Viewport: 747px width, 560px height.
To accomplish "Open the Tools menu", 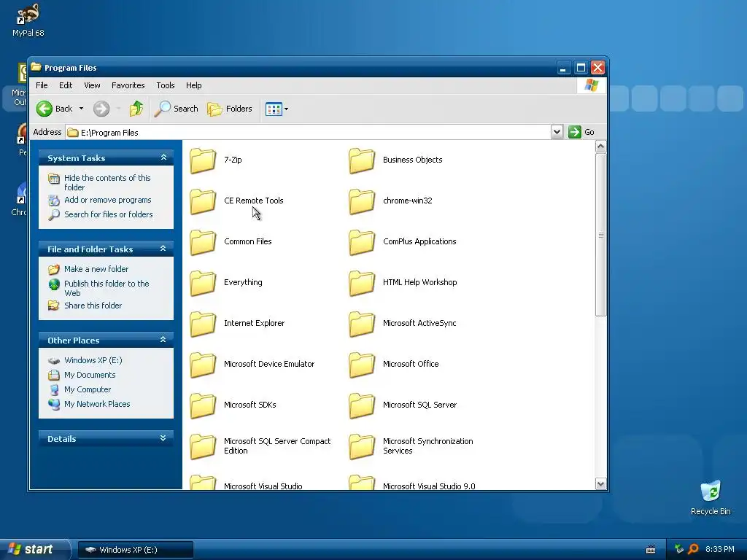I will [x=166, y=85].
